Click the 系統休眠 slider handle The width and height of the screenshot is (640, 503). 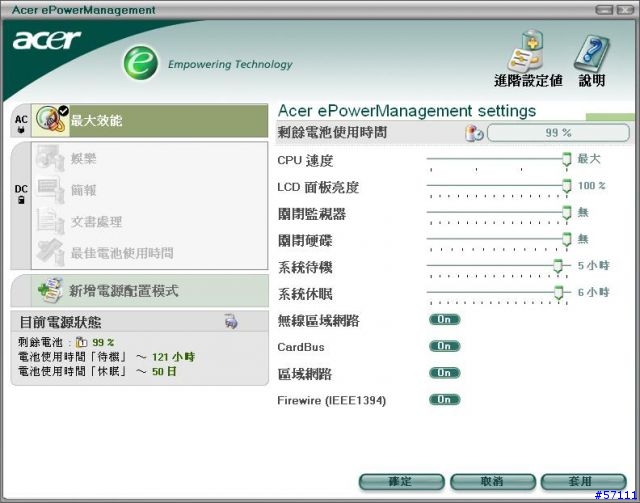coord(558,292)
